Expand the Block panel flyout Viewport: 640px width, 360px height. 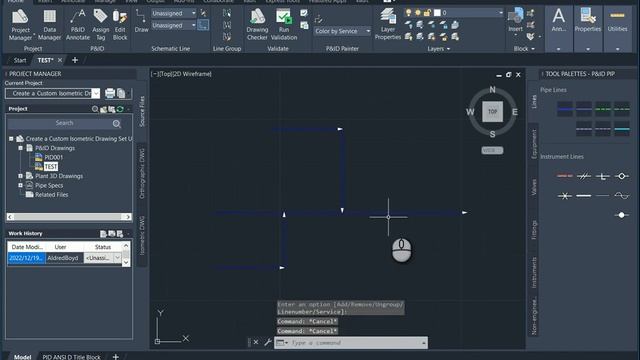[524, 49]
